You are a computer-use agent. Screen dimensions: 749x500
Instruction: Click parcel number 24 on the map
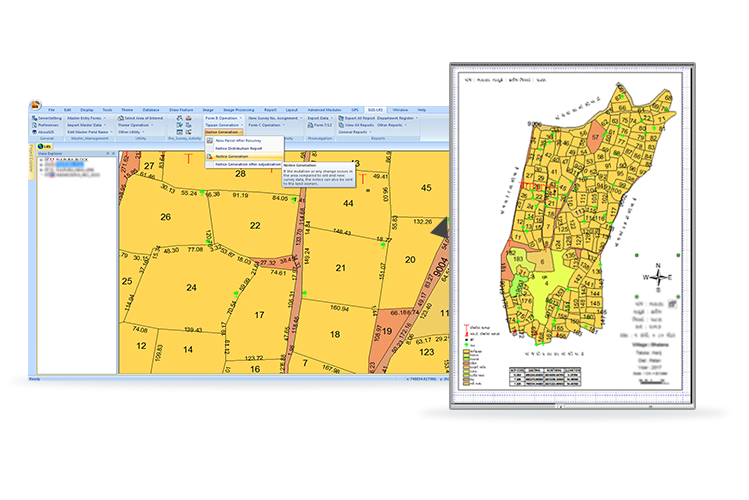coord(191,287)
